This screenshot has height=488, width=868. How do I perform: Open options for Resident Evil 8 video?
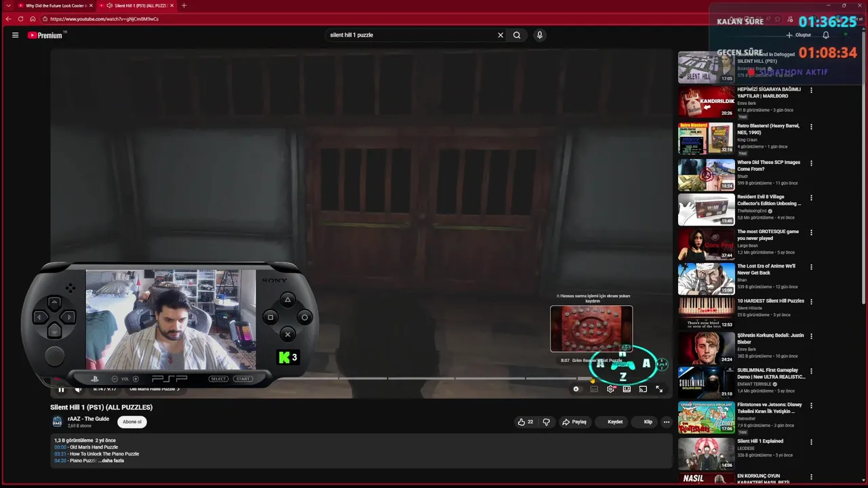click(811, 198)
